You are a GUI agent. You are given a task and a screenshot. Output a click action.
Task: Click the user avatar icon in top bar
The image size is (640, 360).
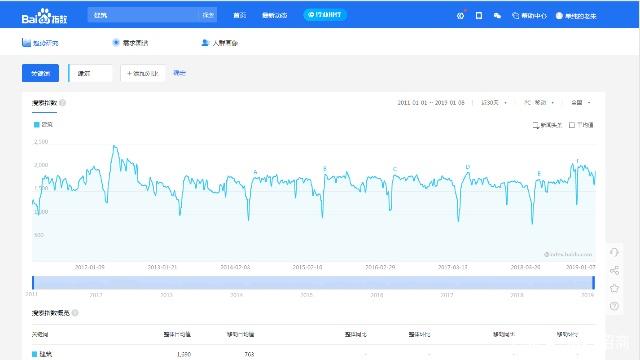pyautogui.click(x=559, y=16)
